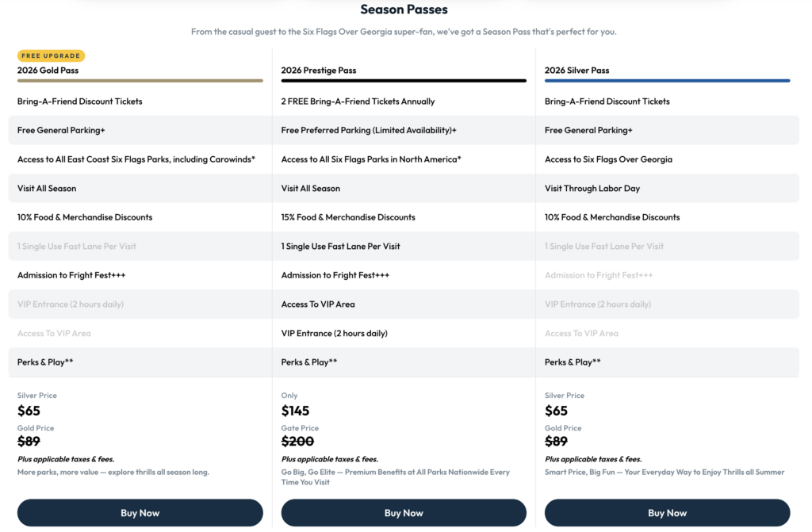The image size is (812, 532).
Task: Select the 2026 Gold Pass heading
Action: [51, 70]
